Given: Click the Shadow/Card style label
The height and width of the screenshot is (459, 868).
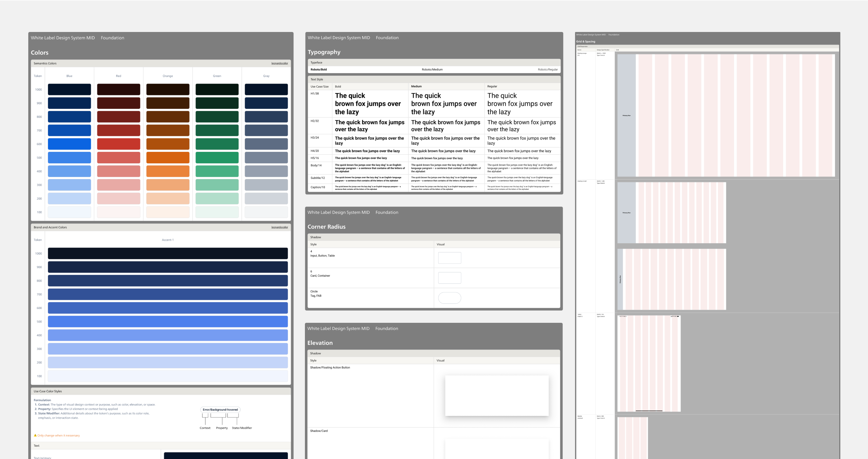Looking at the screenshot, I should (x=319, y=431).
